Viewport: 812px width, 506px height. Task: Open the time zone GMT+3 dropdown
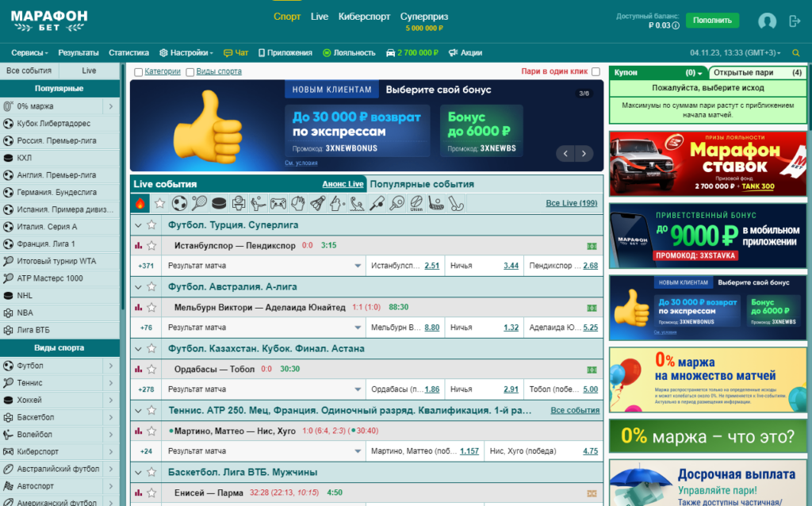tap(735, 53)
